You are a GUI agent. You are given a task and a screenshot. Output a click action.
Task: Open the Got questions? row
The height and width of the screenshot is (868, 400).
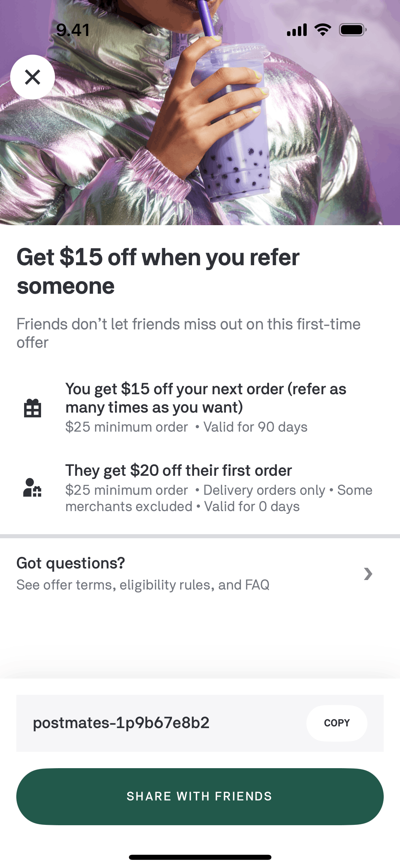pyautogui.click(x=71, y=563)
